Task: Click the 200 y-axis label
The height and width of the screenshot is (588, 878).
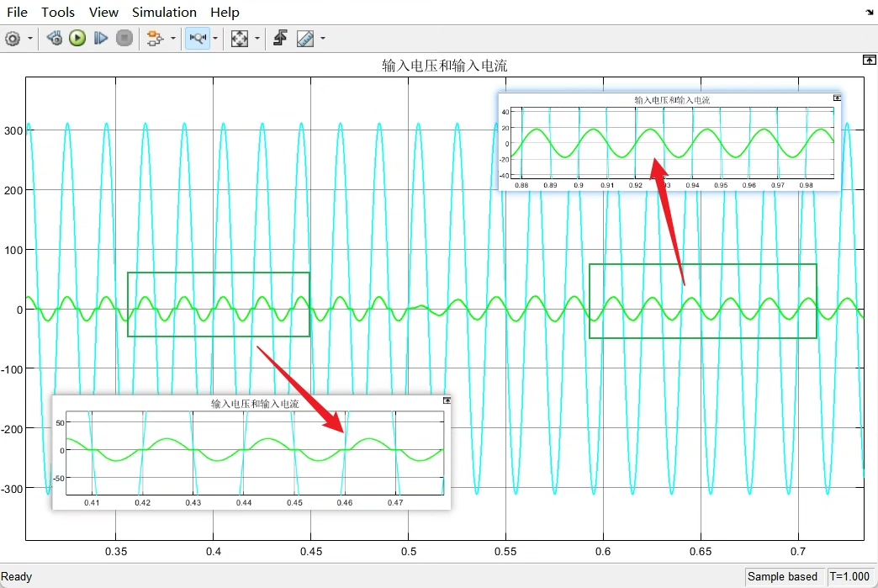Action: (13, 190)
